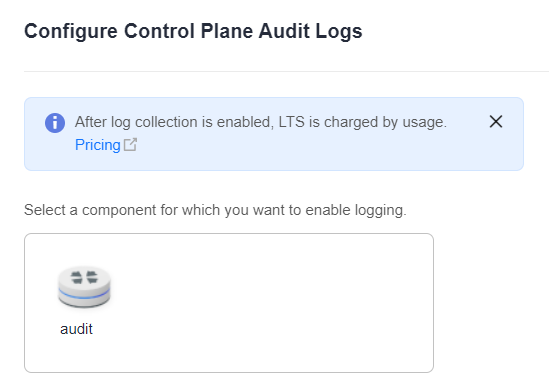Click the Configure Control Plane Audit Logs heading

[x=193, y=31]
